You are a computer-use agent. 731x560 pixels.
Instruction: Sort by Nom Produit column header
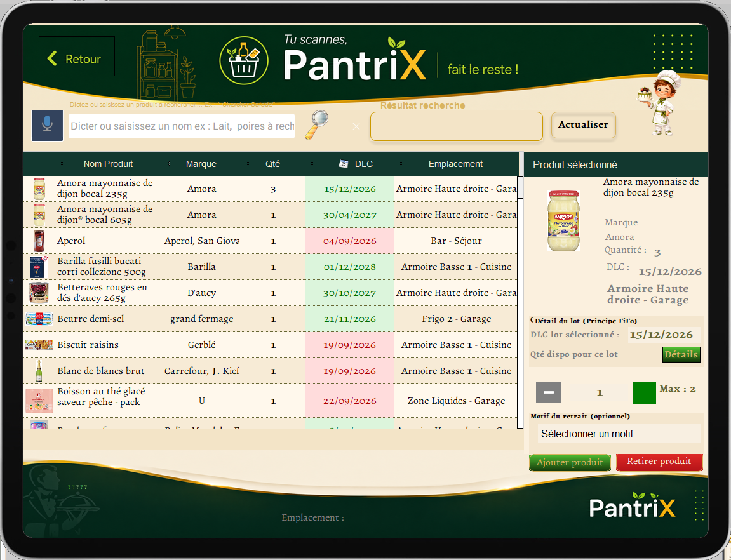tap(108, 164)
